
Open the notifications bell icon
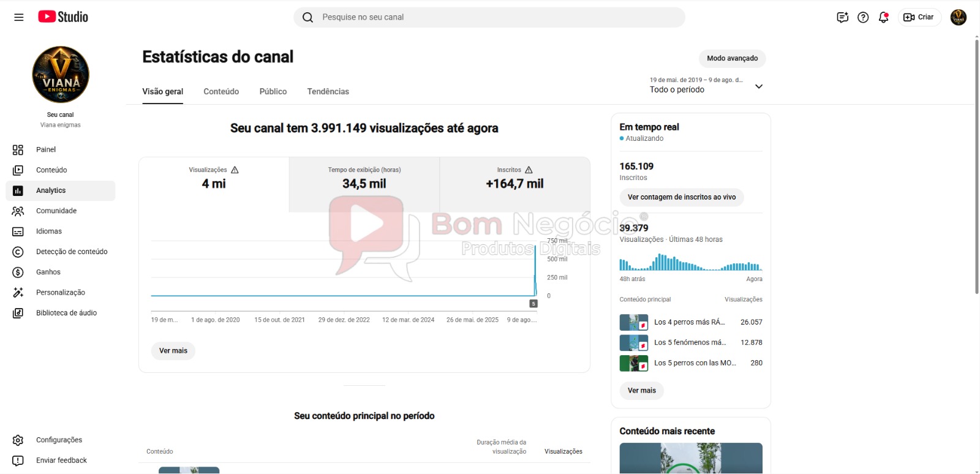click(883, 17)
